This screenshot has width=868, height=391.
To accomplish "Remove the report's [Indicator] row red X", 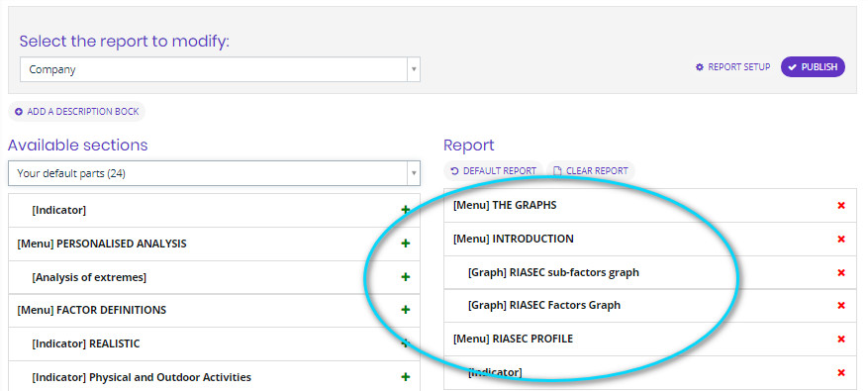I will click(841, 373).
